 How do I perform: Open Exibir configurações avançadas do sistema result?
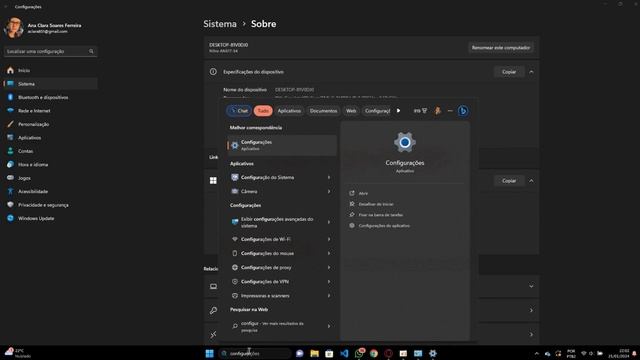pyautogui.click(x=276, y=222)
